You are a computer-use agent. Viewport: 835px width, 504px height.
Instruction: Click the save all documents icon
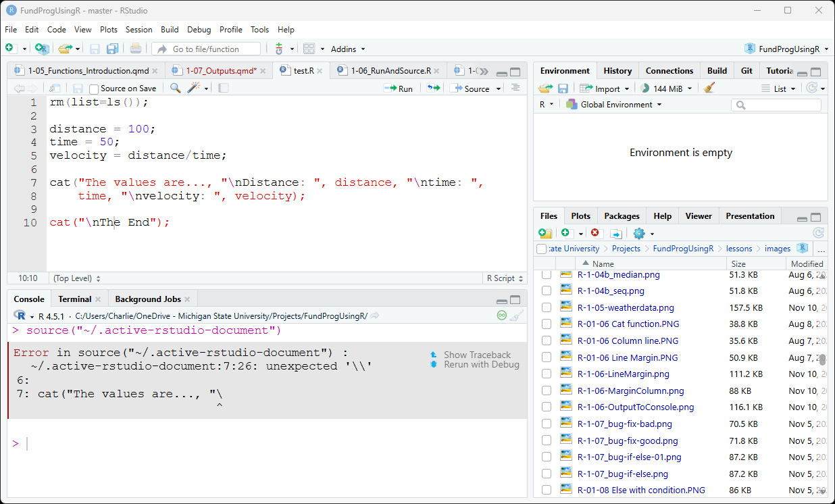click(x=113, y=49)
